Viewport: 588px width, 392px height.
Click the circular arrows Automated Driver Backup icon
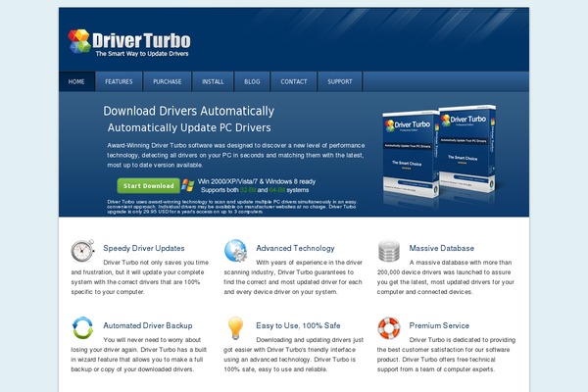(x=82, y=328)
